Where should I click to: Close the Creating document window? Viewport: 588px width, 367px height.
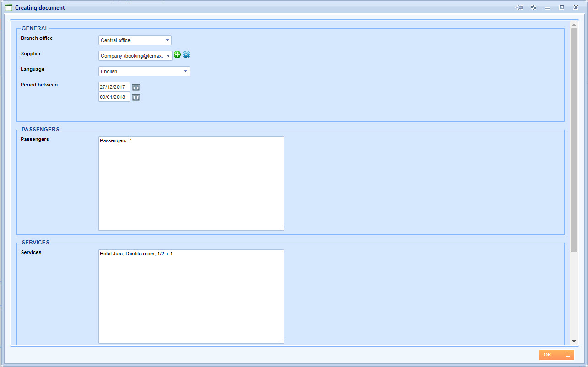click(x=576, y=8)
